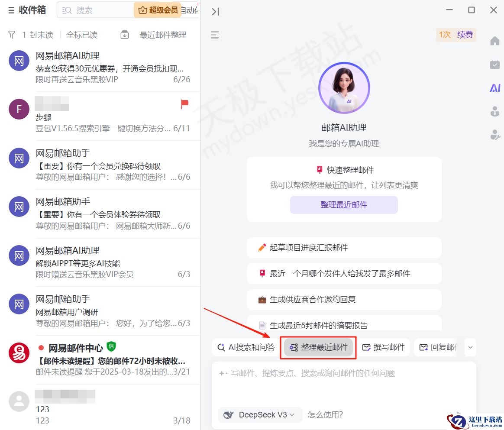Click the grey default user avatar
The image size is (504, 430).
19,401
